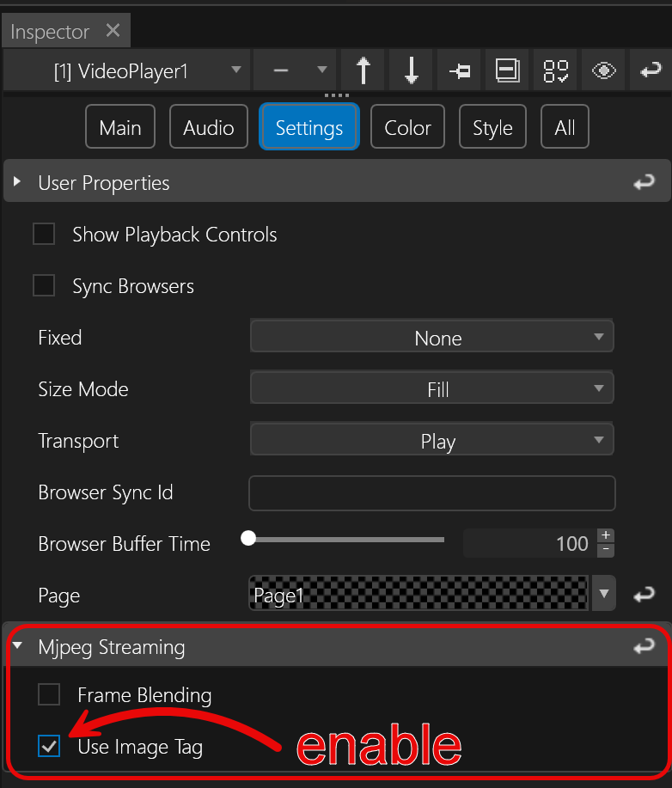Click the grid with checkmark icon
Screen dimensions: 672x788
coord(555,70)
